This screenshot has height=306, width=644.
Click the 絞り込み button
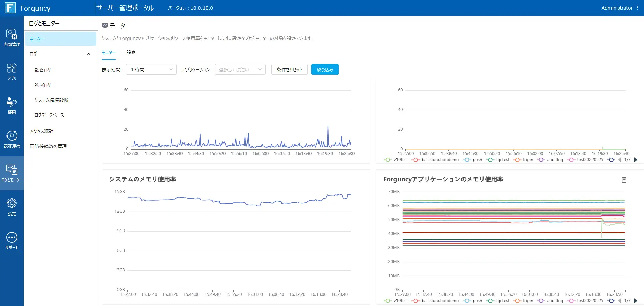(324, 69)
